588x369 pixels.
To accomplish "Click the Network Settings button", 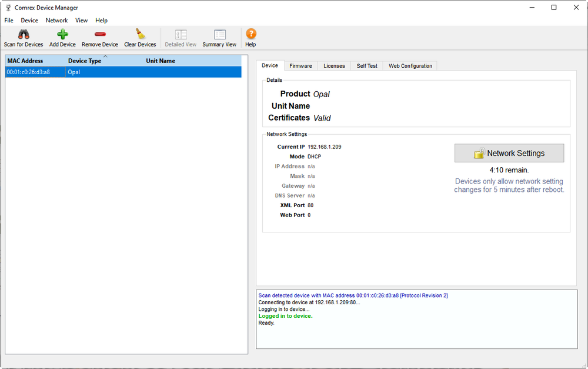I will click(x=509, y=153).
